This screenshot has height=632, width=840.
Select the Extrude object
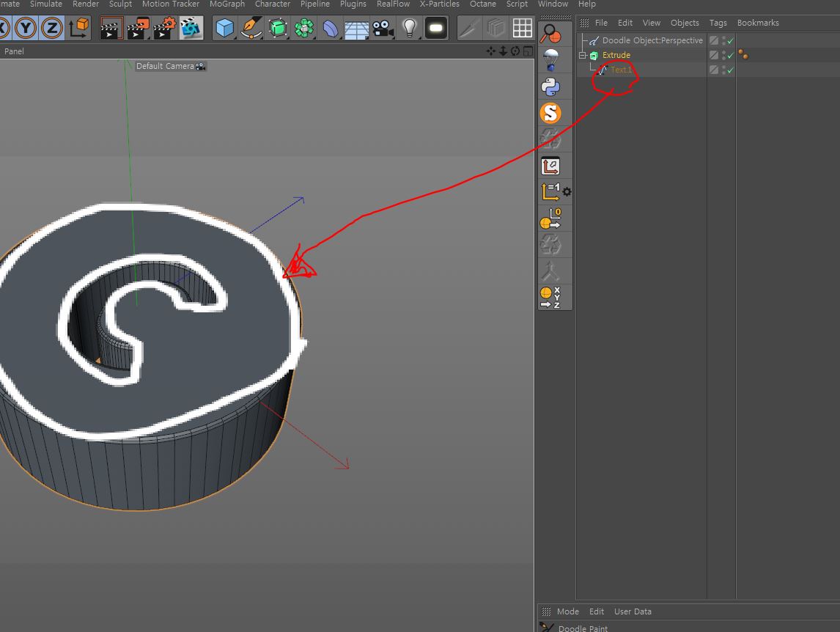(616, 55)
